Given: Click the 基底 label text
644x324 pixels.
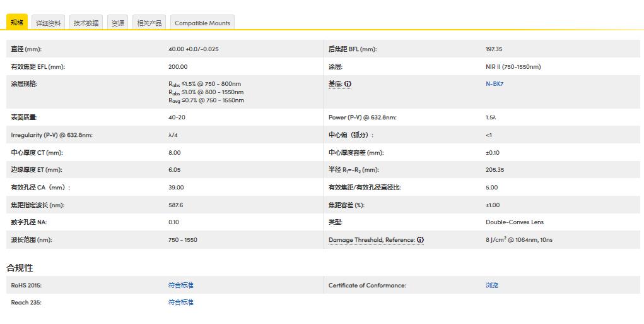Looking at the screenshot, I should pos(335,84).
